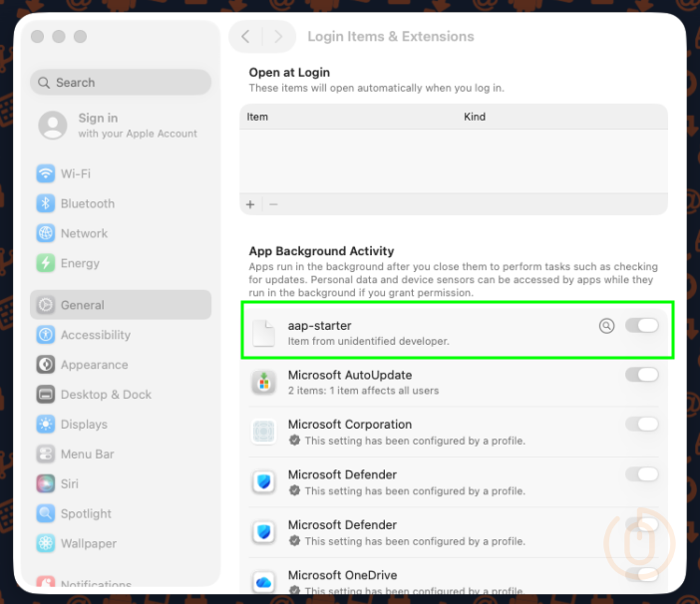This screenshot has height=604, width=700.
Task: Click 'Microsoft Corporation' label
Action: click(350, 425)
